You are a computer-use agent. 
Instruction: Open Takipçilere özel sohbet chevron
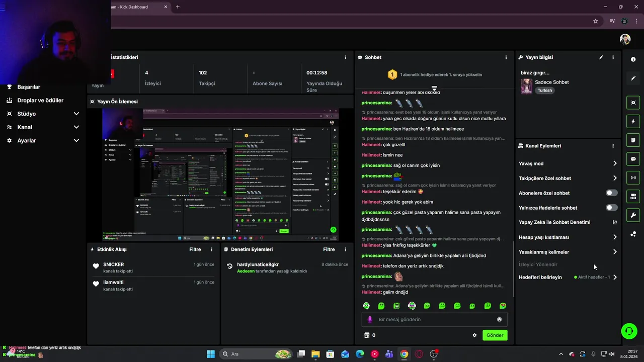tap(614, 178)
